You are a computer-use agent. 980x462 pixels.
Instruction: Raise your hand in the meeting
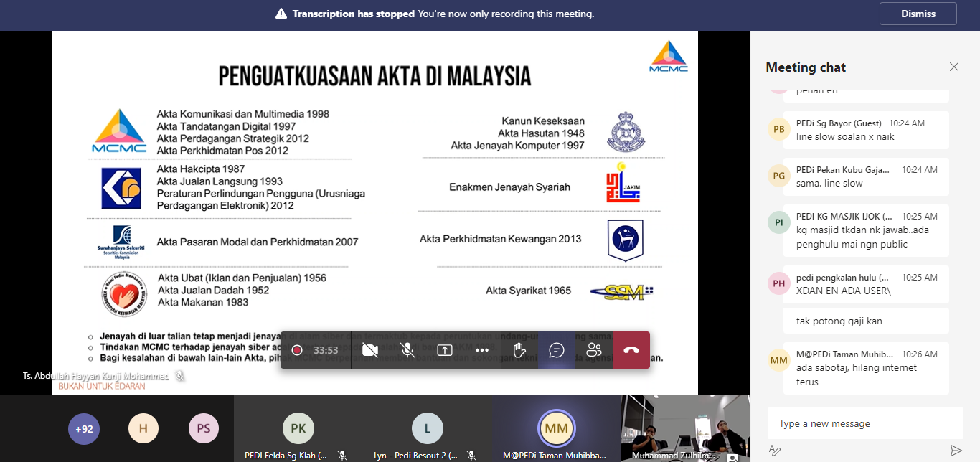point(519,350)
